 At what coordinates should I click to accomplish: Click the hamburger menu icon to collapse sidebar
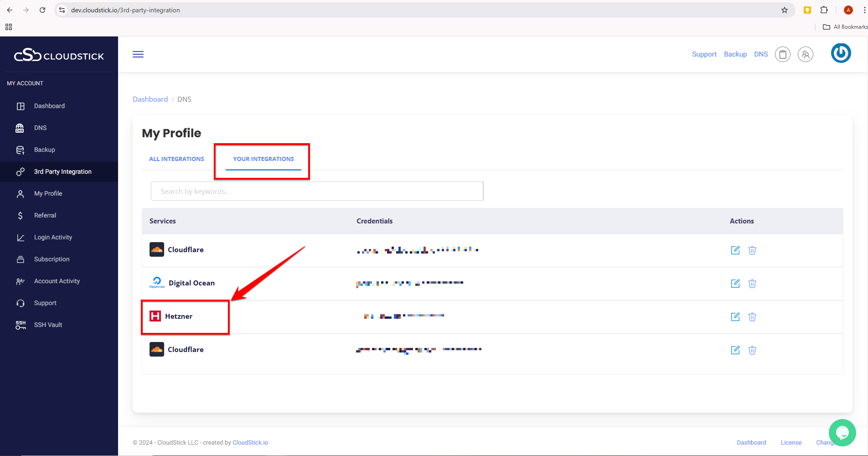pyautogui.click(x=138, y=54)
